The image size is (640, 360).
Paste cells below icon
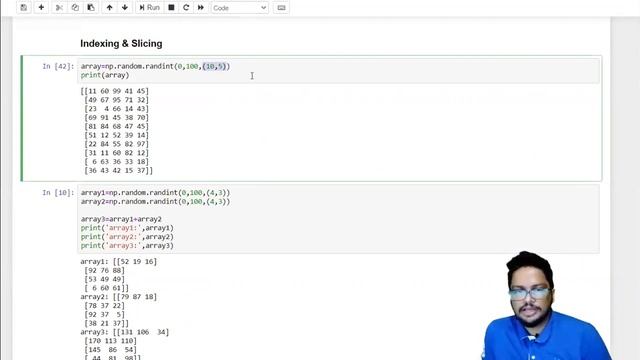(91, 7)
